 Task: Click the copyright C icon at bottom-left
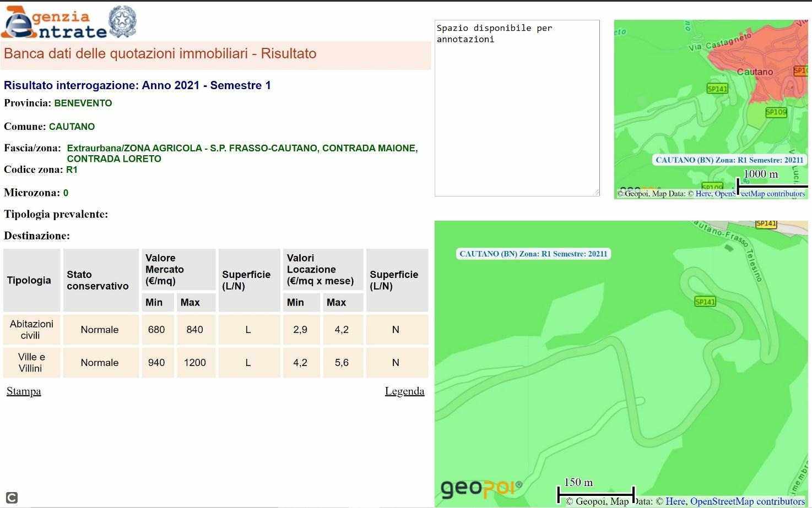click(x=12, y=498)
